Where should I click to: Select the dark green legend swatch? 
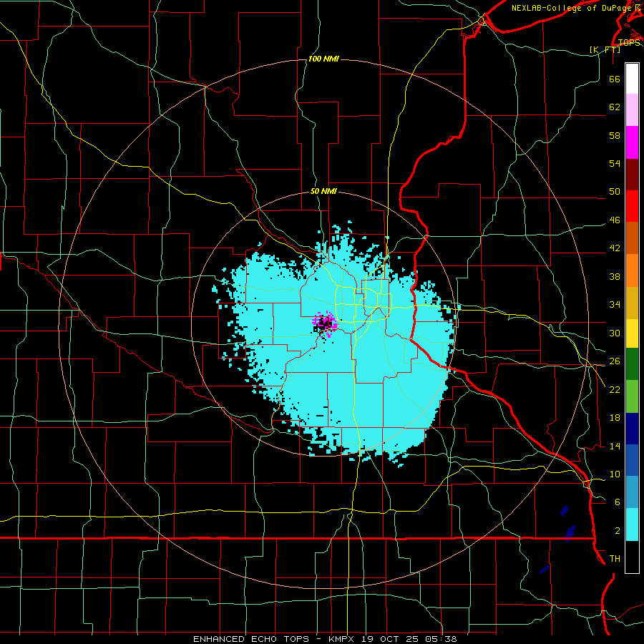click(x=632, y=364)
